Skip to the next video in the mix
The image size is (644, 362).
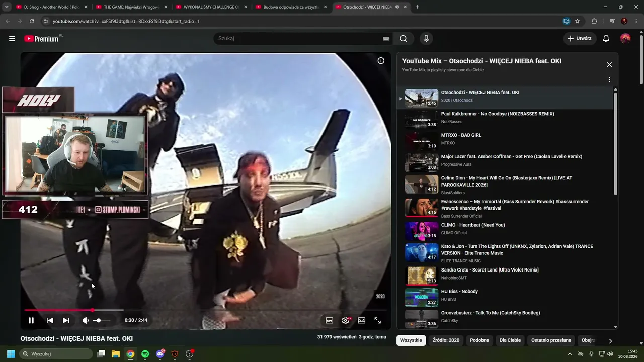66,320
